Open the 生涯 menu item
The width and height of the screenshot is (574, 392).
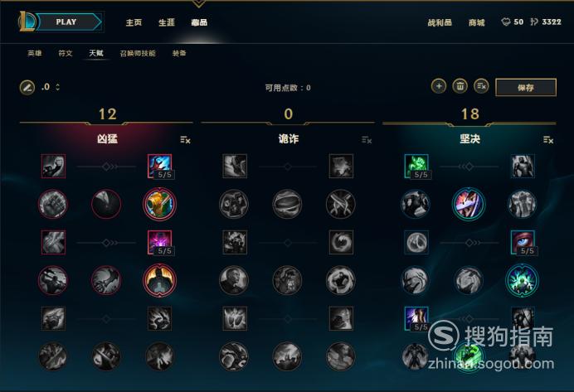point(167,22)
